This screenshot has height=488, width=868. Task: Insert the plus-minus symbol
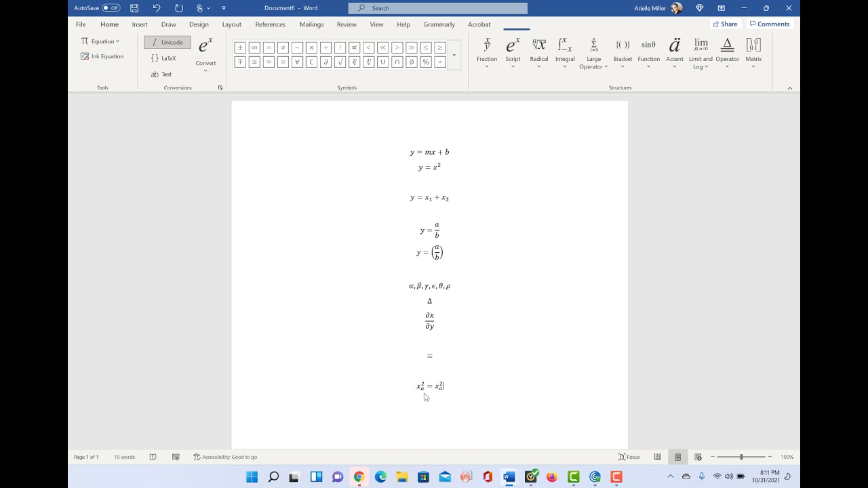[x=240, y=47]
